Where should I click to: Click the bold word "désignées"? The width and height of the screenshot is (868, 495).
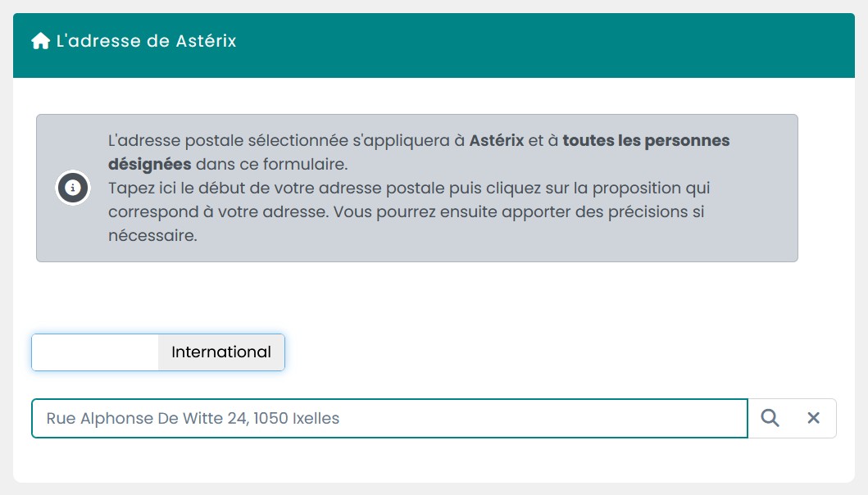tap(149, 165)
